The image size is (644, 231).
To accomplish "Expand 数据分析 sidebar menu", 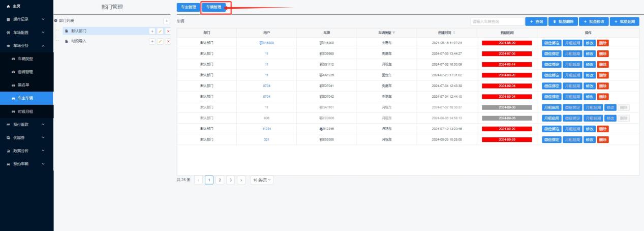I will (26, 151).
